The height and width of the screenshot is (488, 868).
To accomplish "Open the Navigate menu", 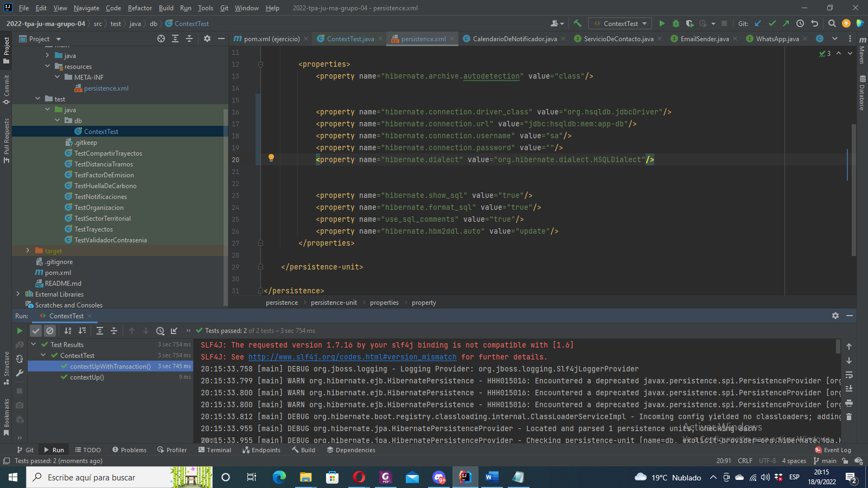I will coord(87,8).
